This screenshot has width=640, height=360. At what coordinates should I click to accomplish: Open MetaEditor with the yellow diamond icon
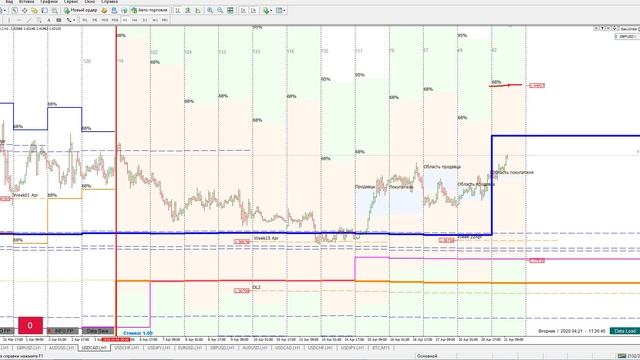104,11
